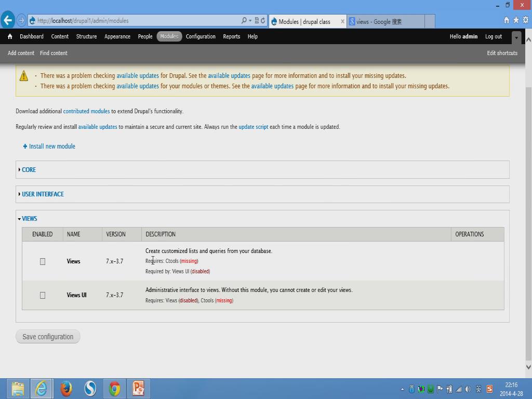The image size is (532, 399).
Task: Click the Save configuration button
Action: [x=48, y=337]
